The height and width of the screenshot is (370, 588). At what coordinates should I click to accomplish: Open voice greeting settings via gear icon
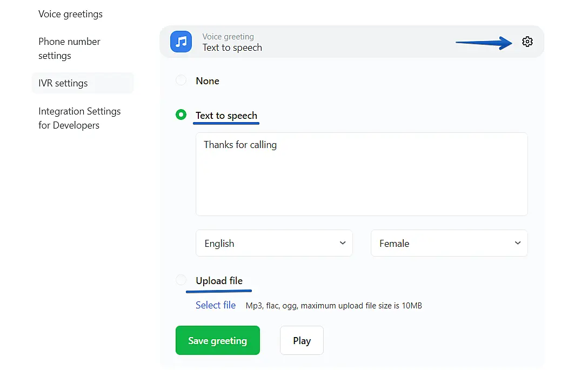coord(527,42)
